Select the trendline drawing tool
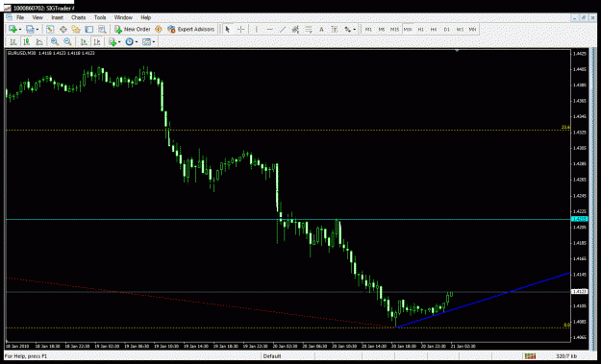 click(283, 29)
